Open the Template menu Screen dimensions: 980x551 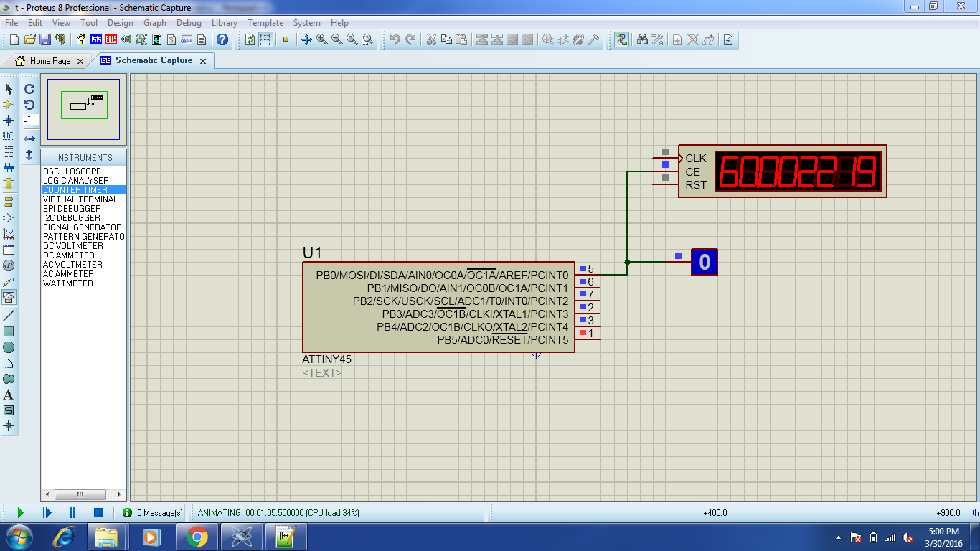(x=265, y=23)
